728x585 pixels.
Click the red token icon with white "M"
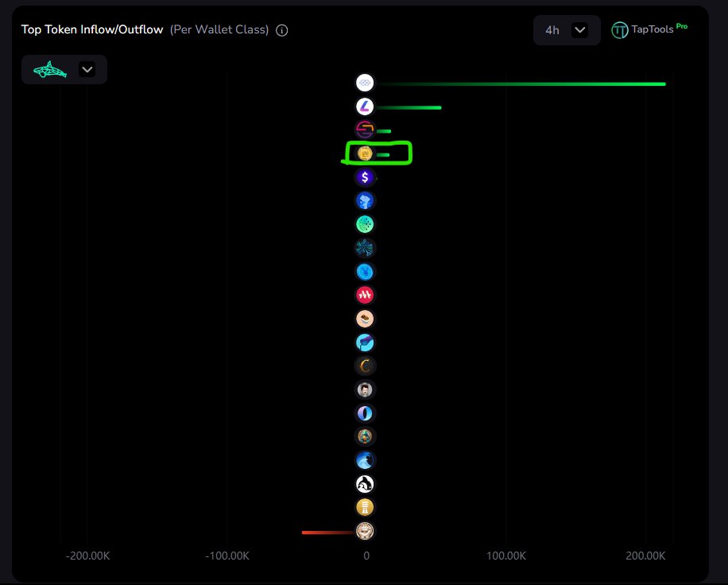click(x=364, y=294)
